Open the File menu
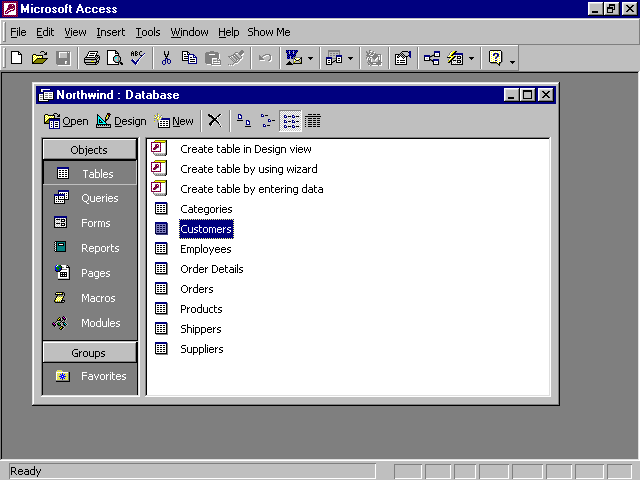Screen dimensions: 640x480 (18, 32)
